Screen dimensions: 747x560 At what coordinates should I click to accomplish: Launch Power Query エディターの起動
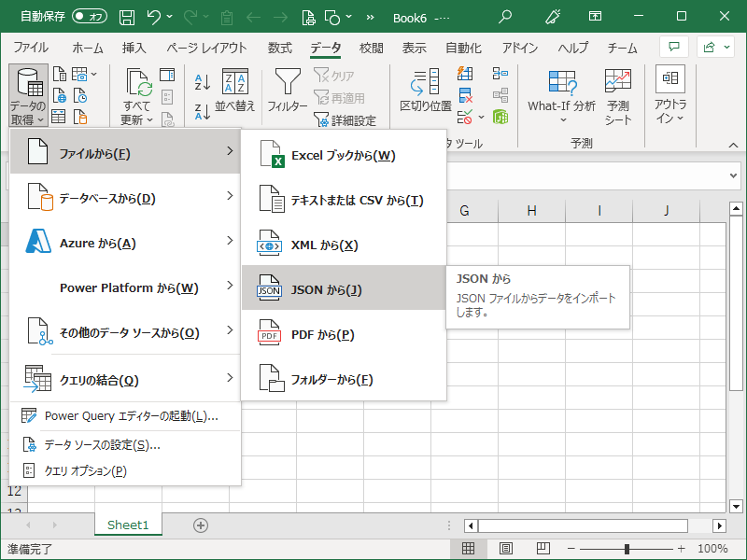point(125,415)
